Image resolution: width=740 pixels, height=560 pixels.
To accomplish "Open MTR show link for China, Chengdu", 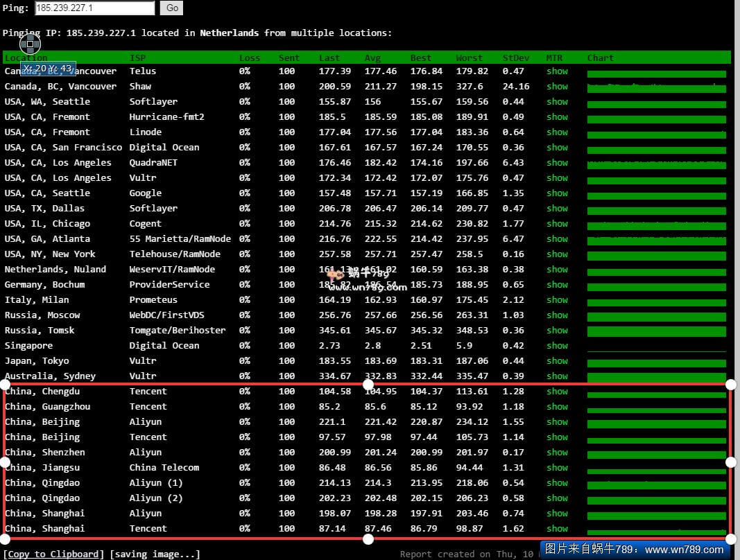I will [x=557, y=392].
